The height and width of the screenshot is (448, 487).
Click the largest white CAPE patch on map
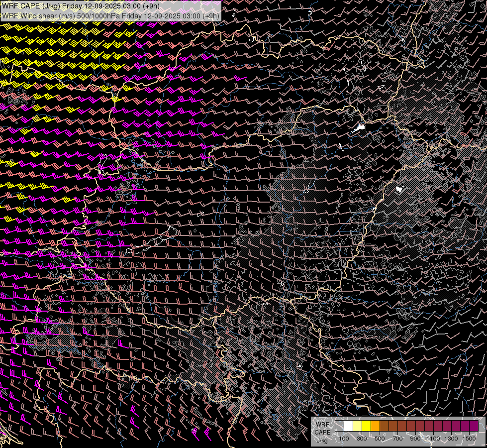[x=358, y=128]
